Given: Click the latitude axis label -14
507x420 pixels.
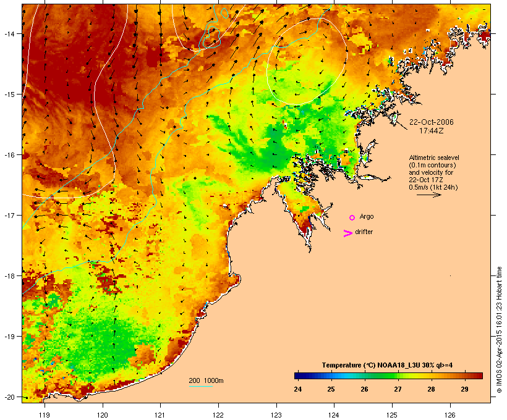Looking at the screenshot, I should coord(9,34).
